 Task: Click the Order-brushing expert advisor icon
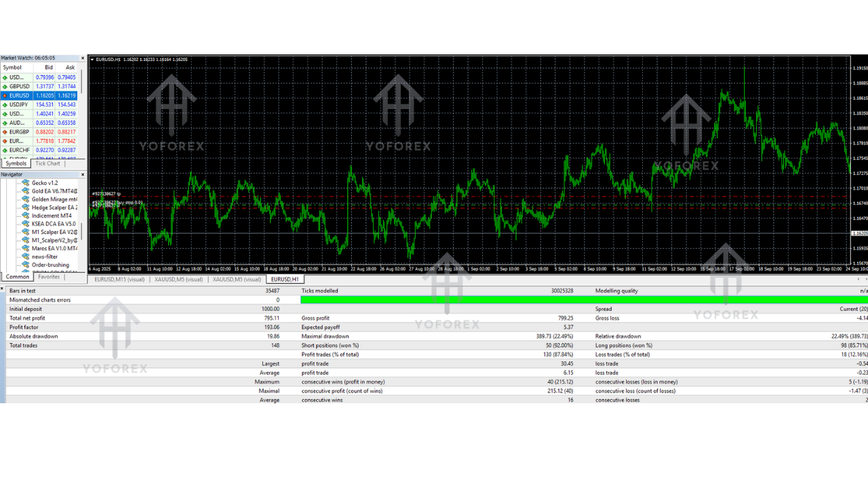coord(26,265)
